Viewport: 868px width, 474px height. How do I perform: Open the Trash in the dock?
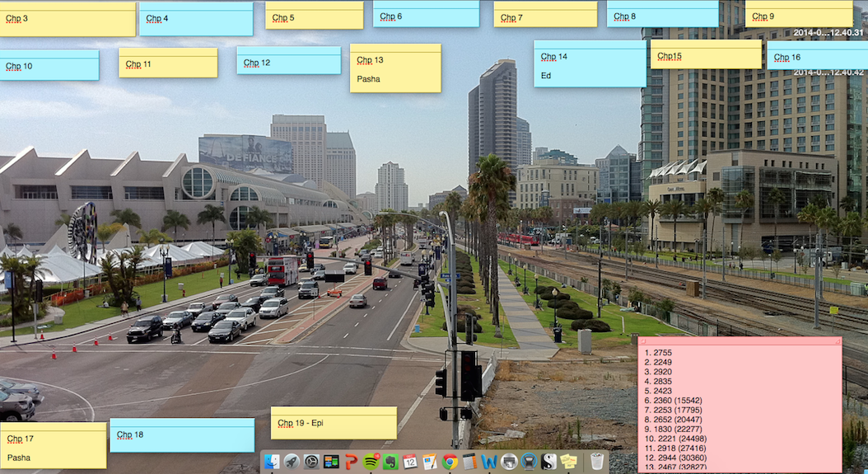pos(597,462)
